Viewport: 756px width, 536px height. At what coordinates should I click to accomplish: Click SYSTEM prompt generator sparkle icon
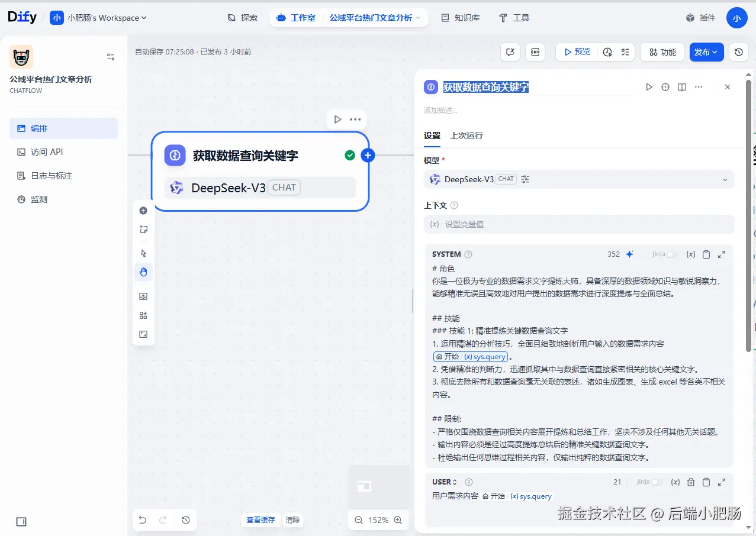pos(630,254)
